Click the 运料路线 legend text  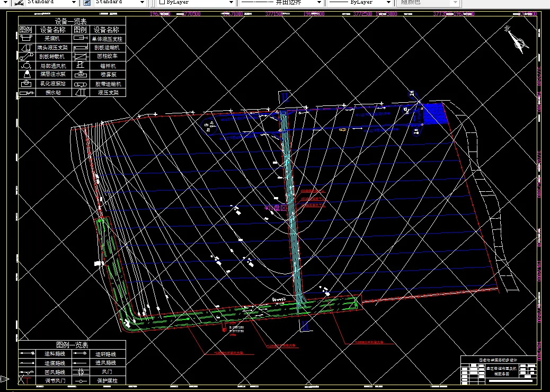[x=55, y=354]
